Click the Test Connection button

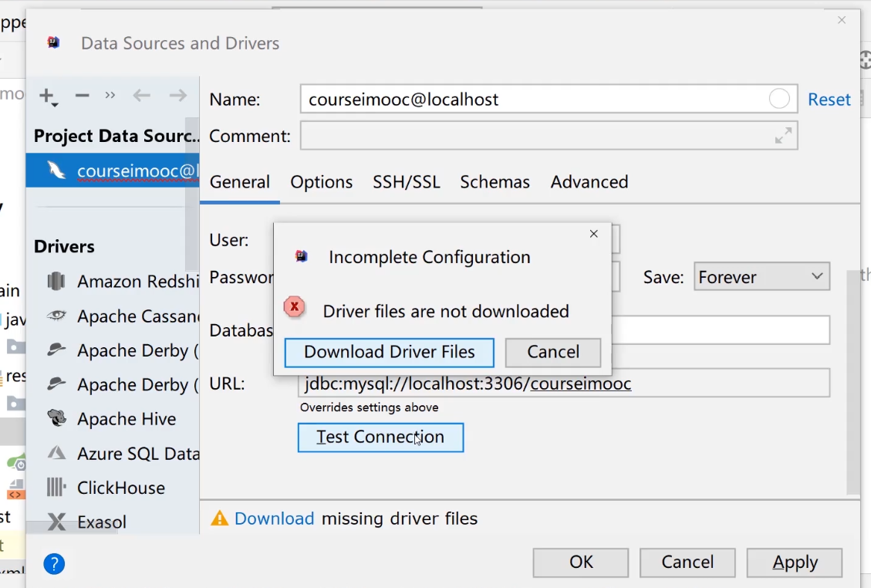coord(380,438)
